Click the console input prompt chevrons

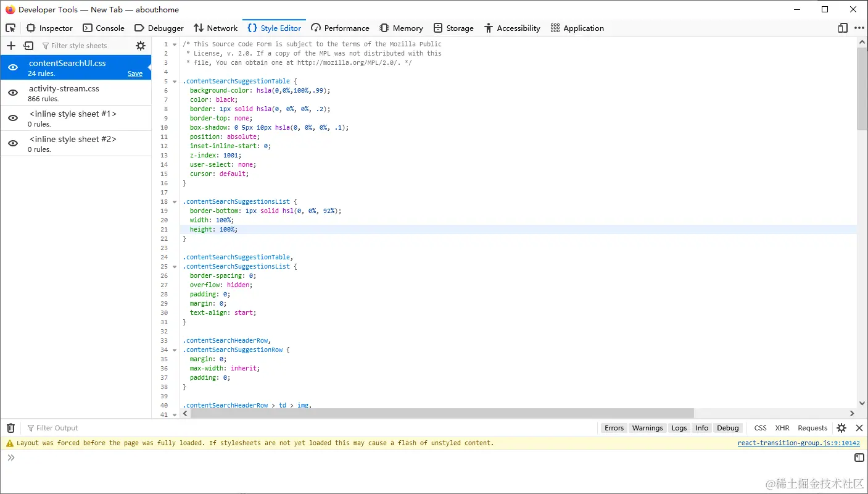pos(11,458)
